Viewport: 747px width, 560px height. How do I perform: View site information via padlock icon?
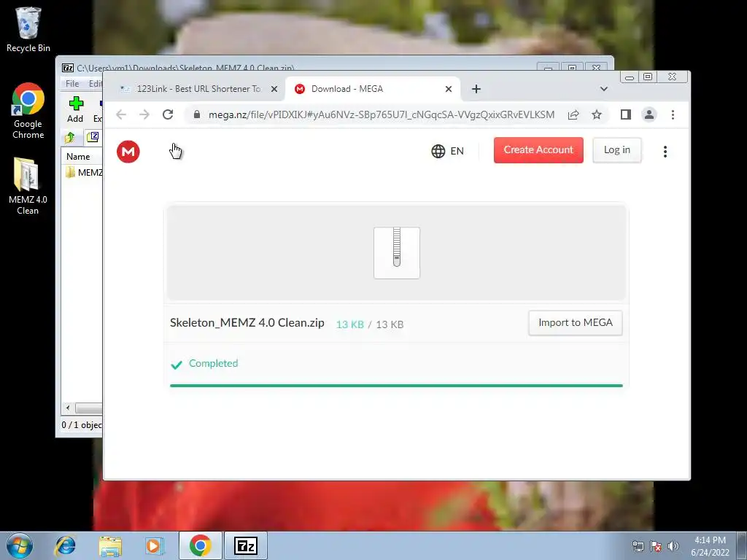[197, 114]
